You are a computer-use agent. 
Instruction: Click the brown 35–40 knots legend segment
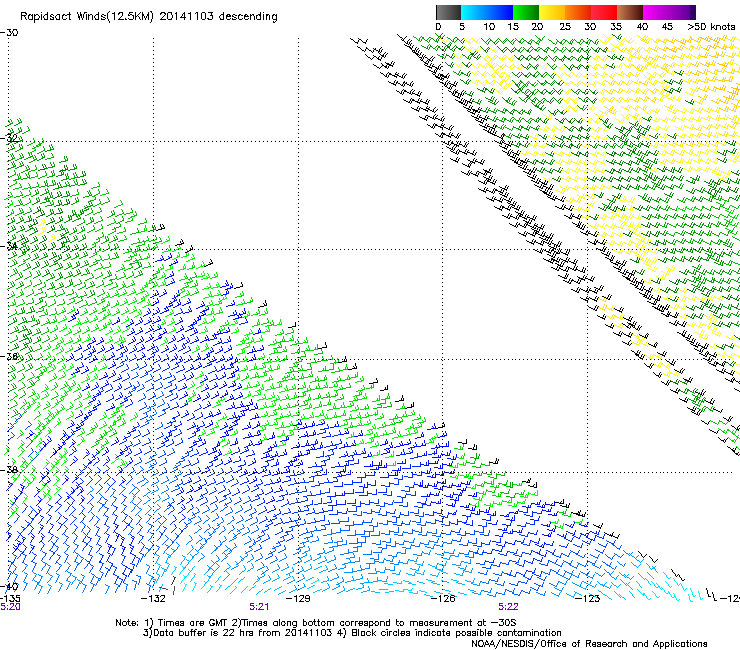tap(630, 12)
